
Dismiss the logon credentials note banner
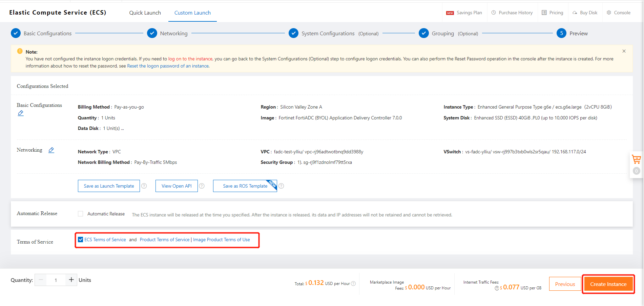(x=624, y=51)
